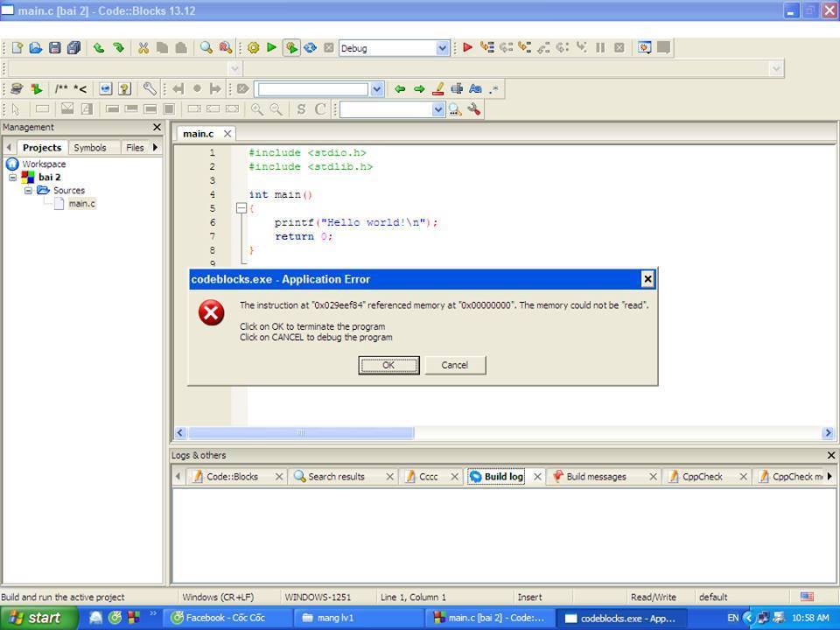Open ThreadSearch options tools icon

(x=473, y=110)
